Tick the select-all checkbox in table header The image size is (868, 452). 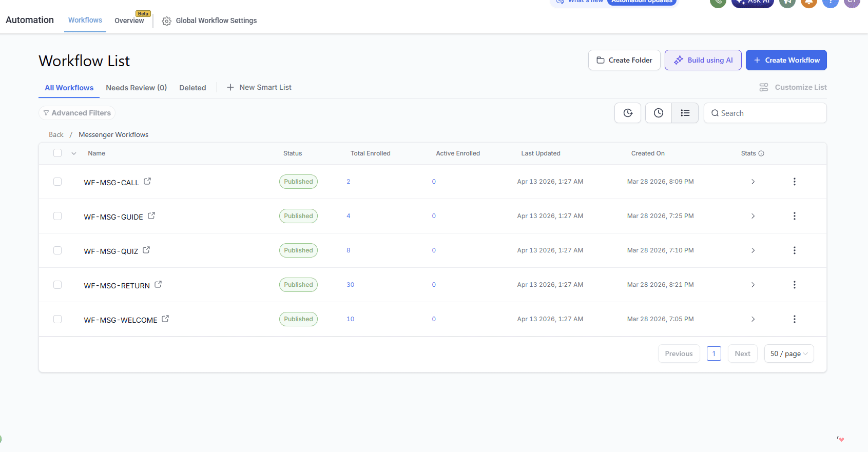tap(57, 153)
